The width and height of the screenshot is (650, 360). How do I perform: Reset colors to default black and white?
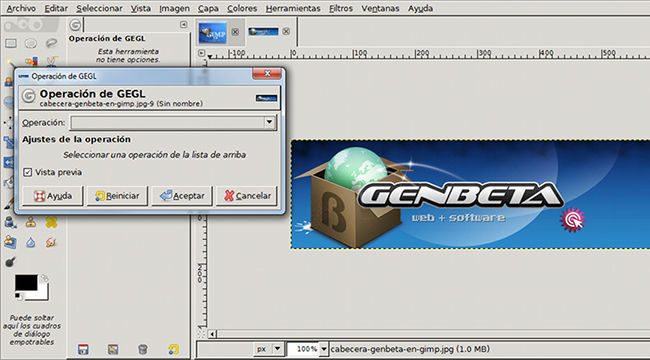[x=18, y=296]
